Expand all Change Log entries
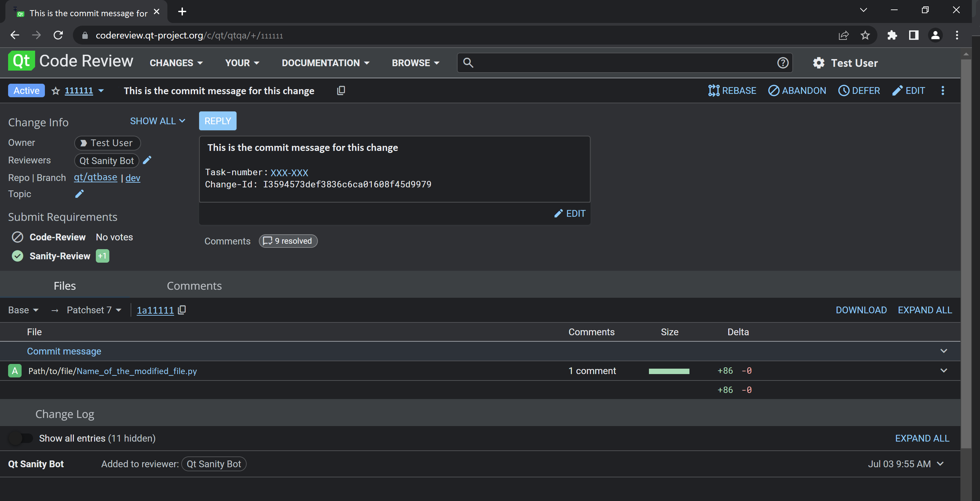The image size is (980, 501). point(922,438)
